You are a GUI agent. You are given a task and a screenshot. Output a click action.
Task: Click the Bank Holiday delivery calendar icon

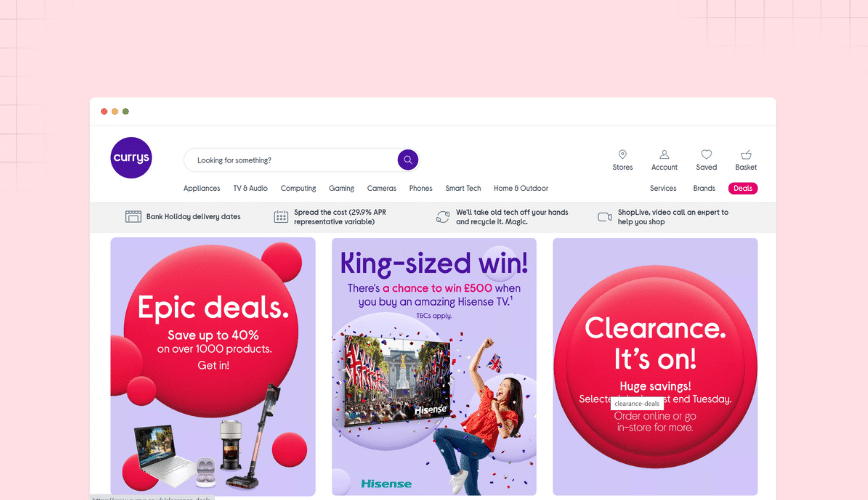133,217
